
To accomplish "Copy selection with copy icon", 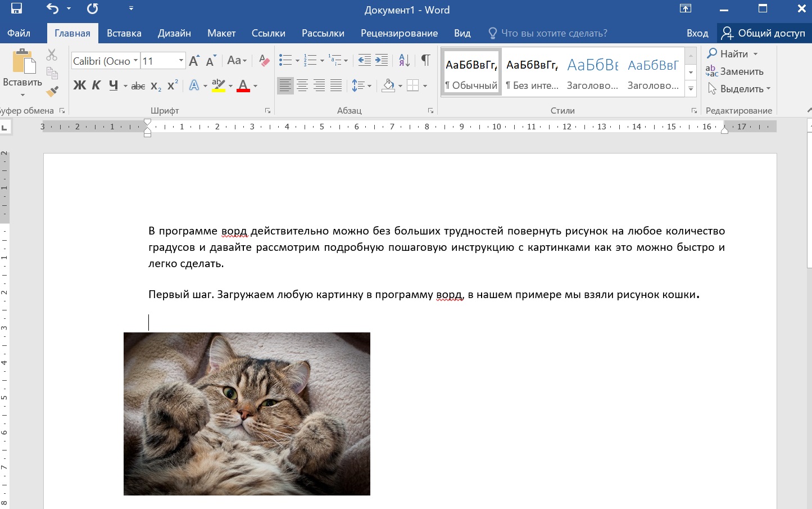I will 52,73.
